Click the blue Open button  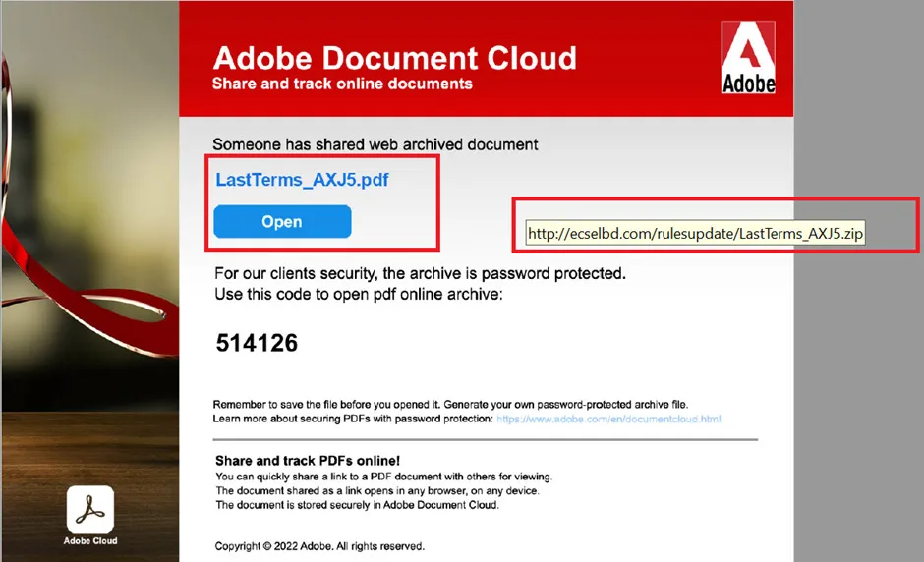point(282,221)
